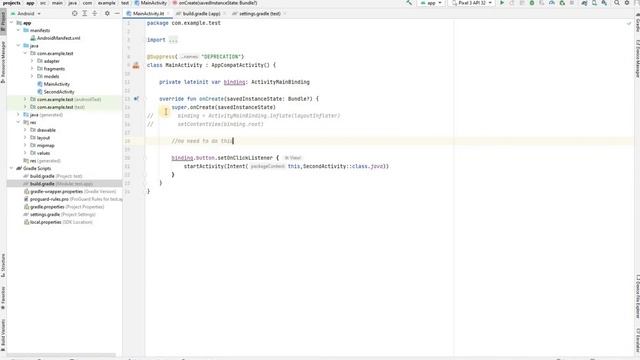
Task: Open the Build Variants side tab
Action: click(3, 336)
